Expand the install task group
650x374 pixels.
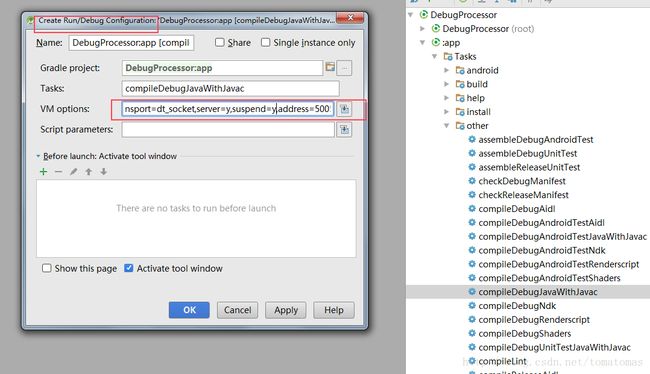point(446,112)
